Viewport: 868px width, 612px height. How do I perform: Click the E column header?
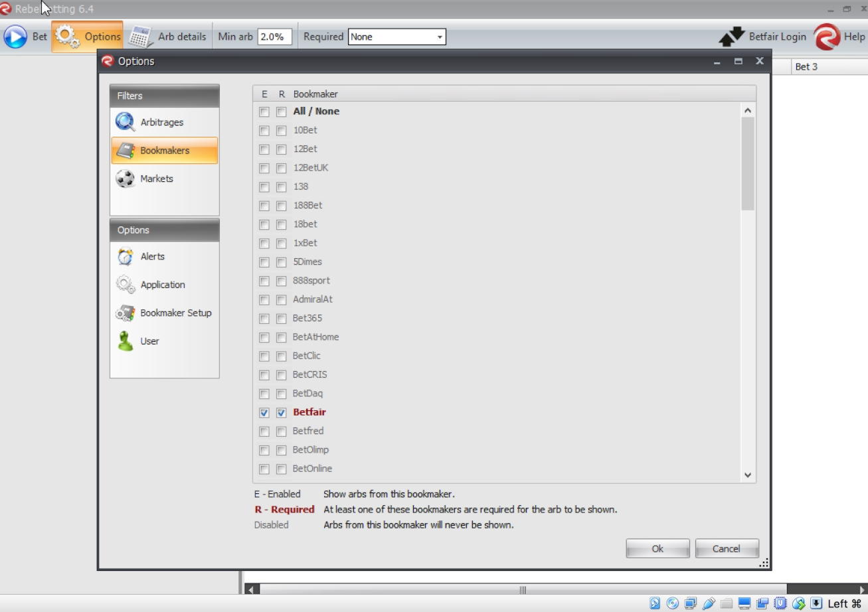tap(264, 94)
